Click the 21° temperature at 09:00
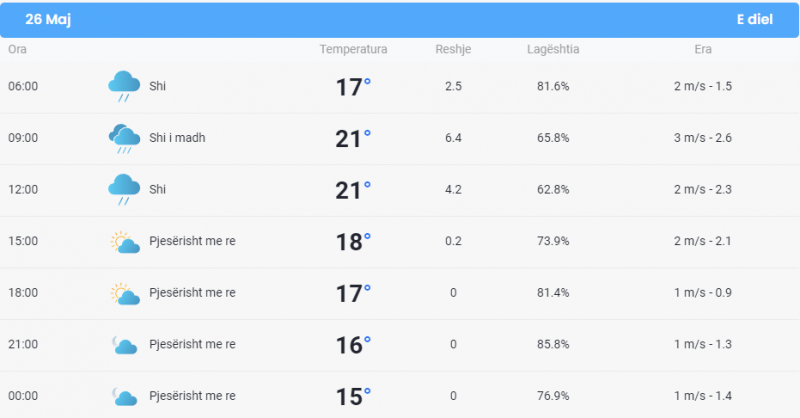800x418 pixels. pos(353,139)
